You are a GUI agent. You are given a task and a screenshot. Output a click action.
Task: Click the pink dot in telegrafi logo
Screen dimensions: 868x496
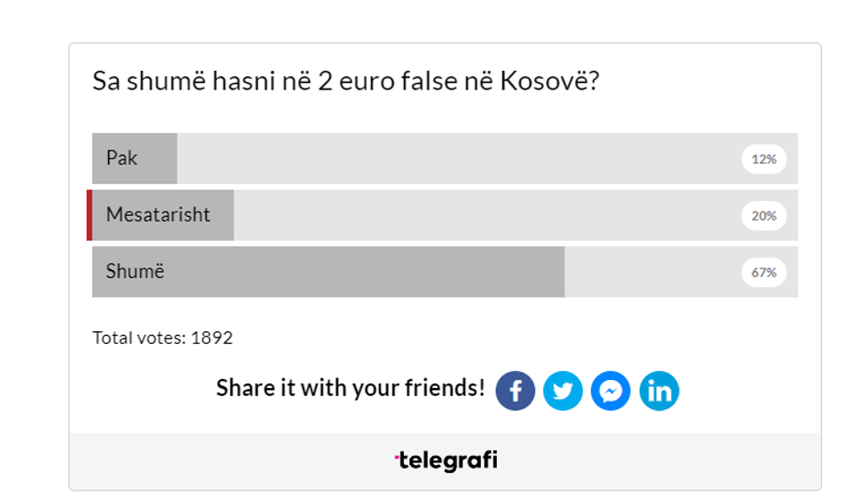pyautogui.click(x=397, y=457)
